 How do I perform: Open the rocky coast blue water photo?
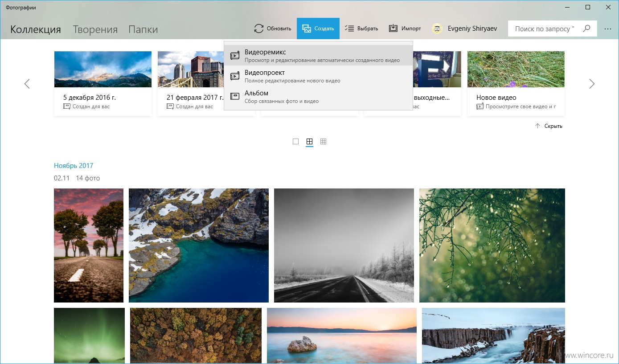[x=199, y=245]
